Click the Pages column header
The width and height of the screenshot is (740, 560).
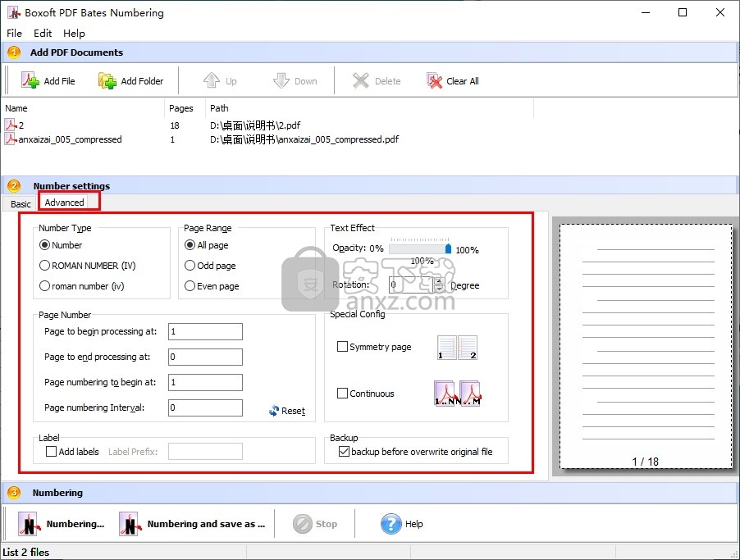point(185,108)
